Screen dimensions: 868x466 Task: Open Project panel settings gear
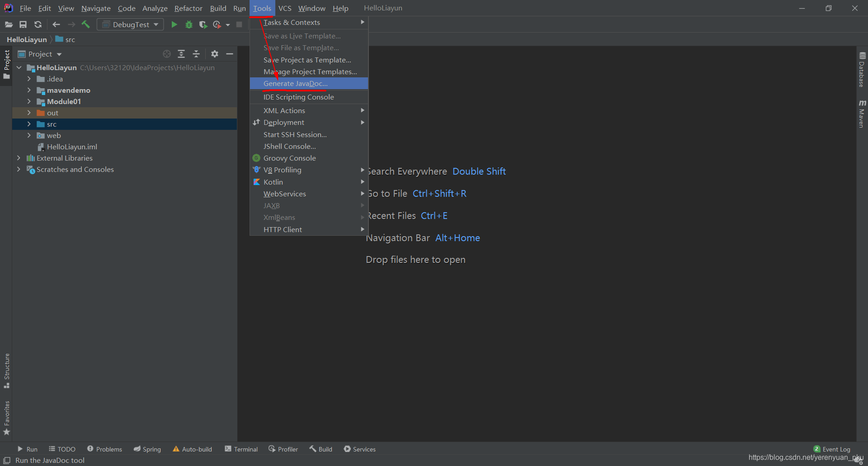pyautogui.click(x=215, y=54)
